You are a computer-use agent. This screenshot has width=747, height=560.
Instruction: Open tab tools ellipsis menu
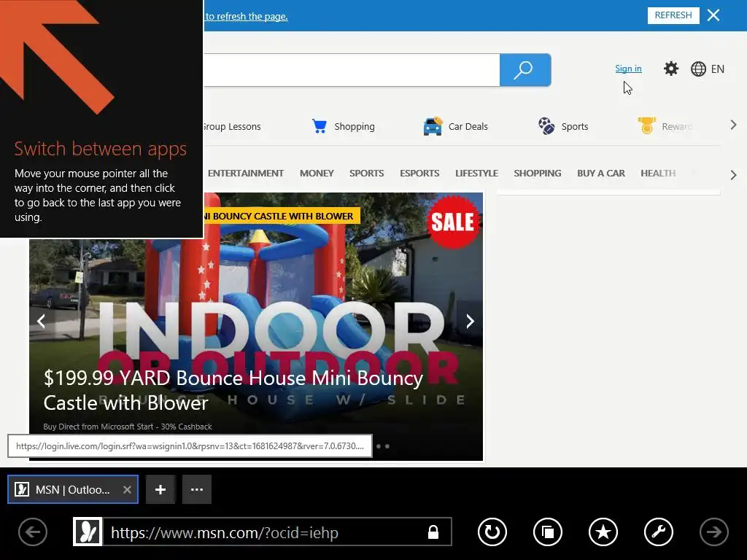pyautogui.click(x=197, y=489)
